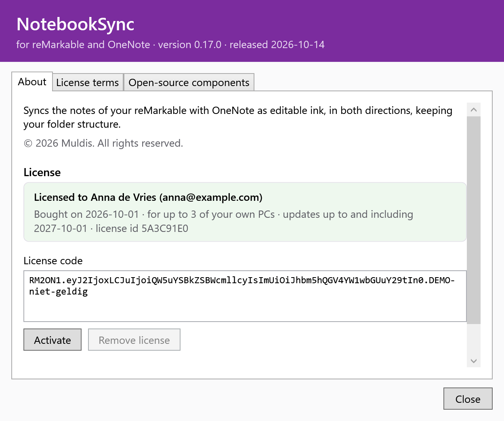Click the '© 2026 Muldis. All rights reserved.' text
Screen dimensions: 504x421
tap(103, 143)
